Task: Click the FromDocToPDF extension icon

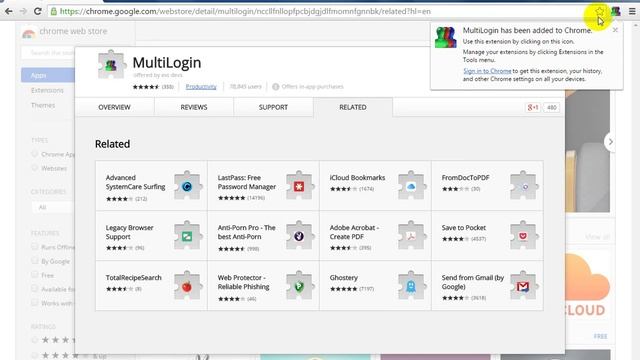Action: coord(524,185)
